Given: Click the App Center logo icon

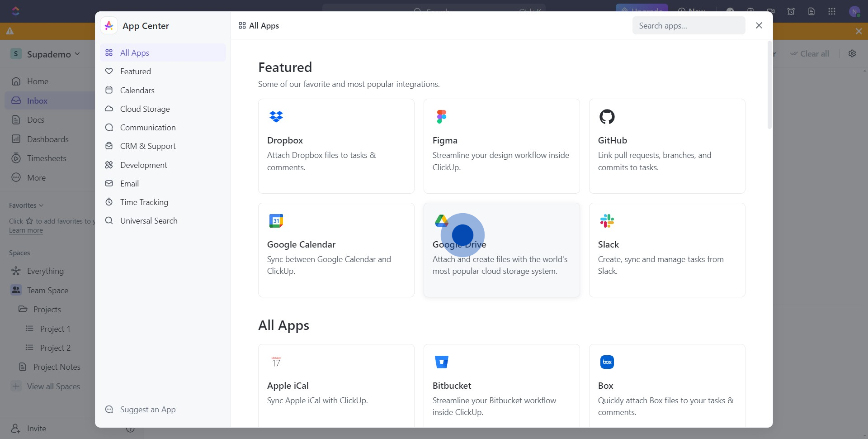Looking at the screenshot, I should [x=109, y=26].
